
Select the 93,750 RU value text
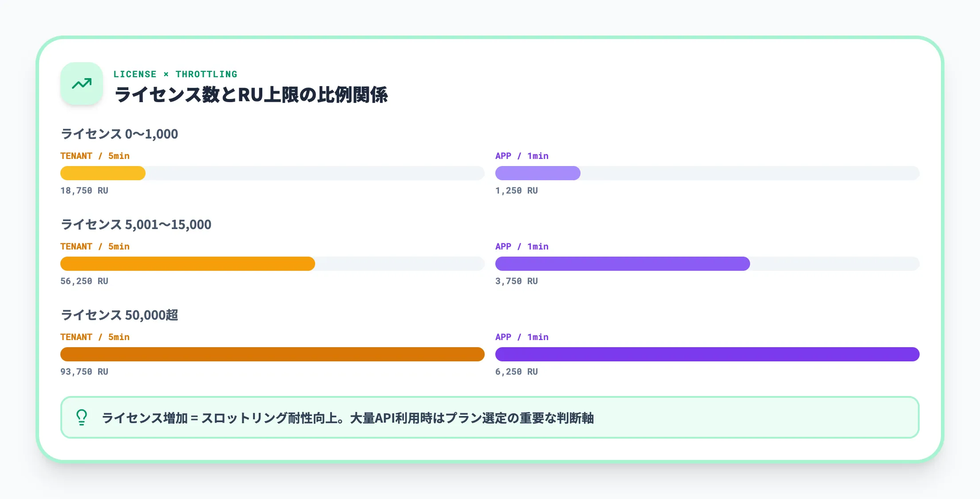84,372
